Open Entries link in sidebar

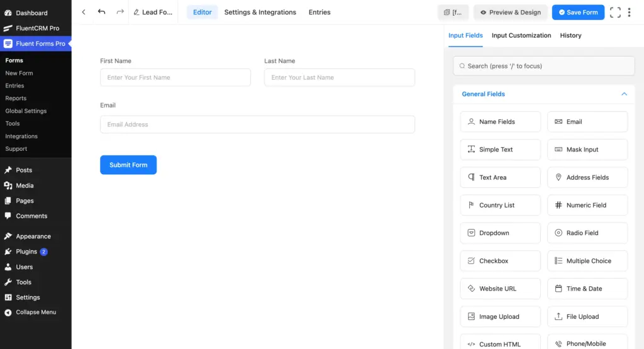(x=14, y=86)
